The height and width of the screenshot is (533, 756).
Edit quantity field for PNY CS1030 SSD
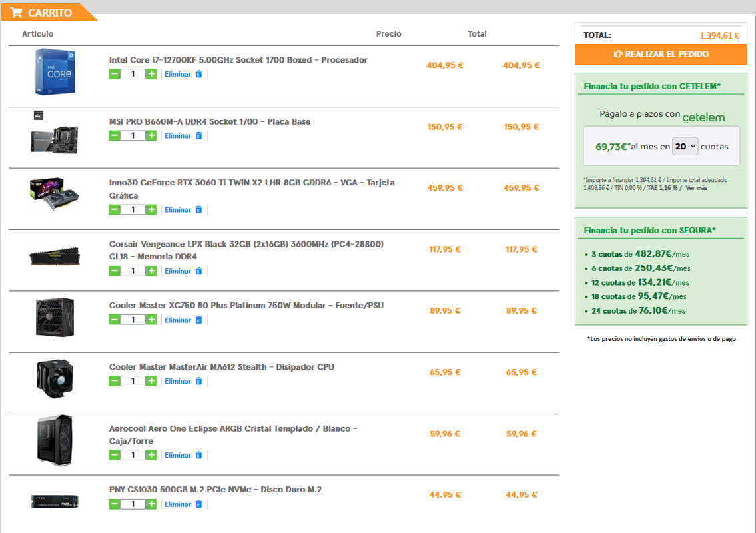click(x=133, y=504)
